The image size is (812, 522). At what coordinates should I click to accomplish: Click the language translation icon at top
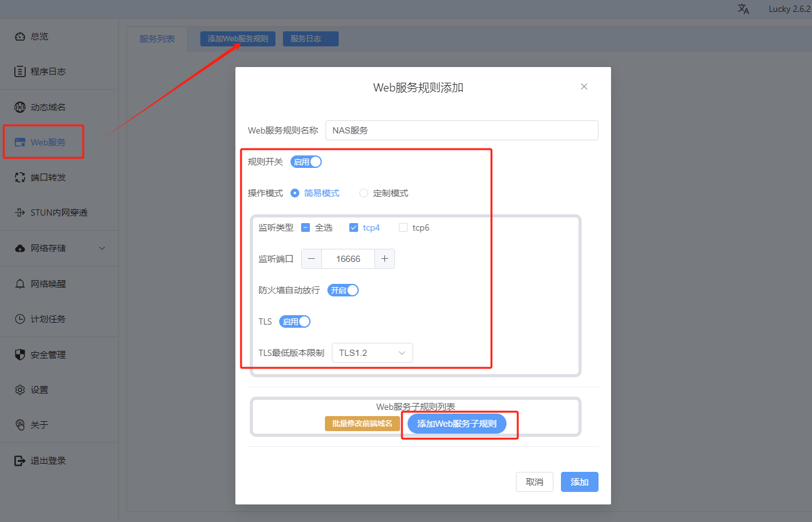tap(744, 9)
